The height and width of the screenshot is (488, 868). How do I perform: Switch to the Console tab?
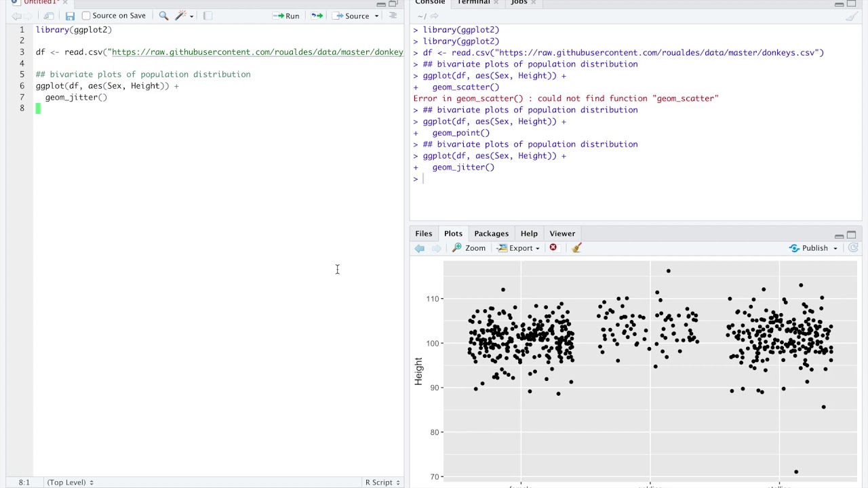coord(430,3)
